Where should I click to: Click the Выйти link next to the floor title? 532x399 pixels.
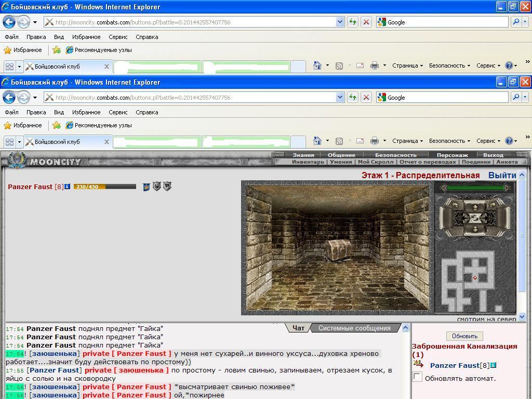502,176
